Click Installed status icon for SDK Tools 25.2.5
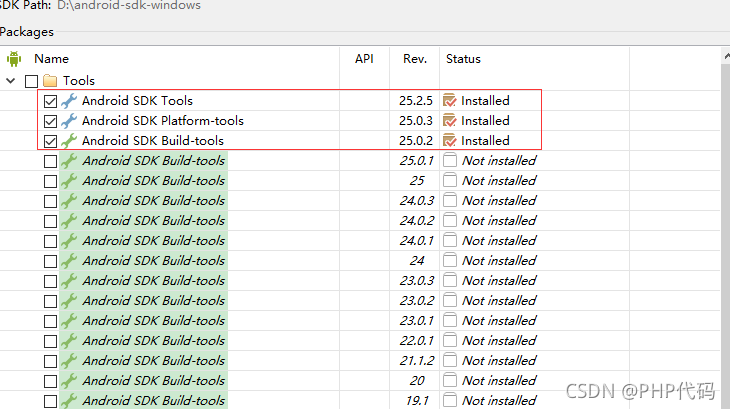 click(450, 101)
